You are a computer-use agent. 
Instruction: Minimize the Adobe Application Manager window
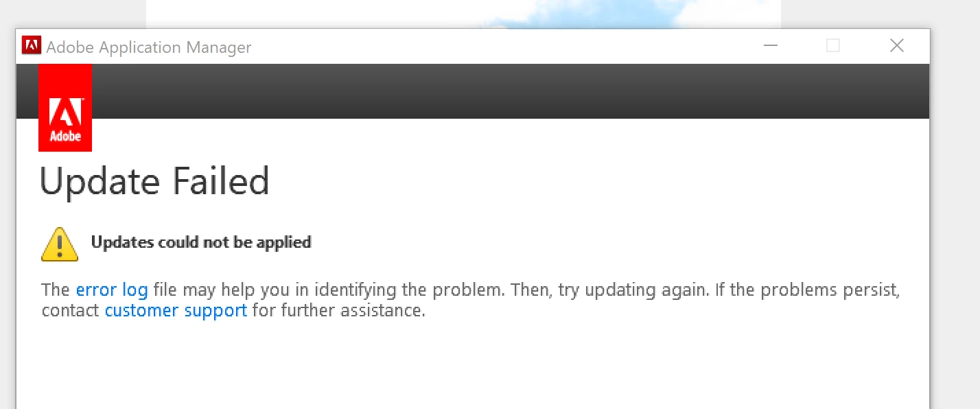click(x=771, y=46)
